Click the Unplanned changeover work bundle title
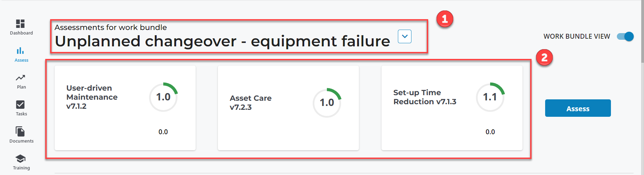644x175 pixels. click(222, 41)
